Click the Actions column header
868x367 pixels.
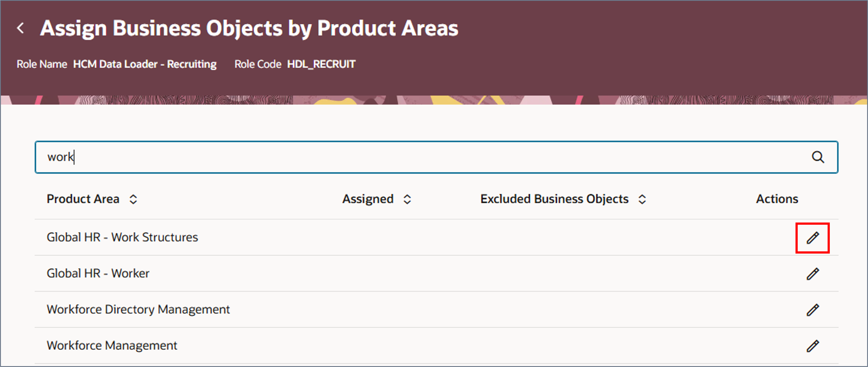tap(777, 199)
